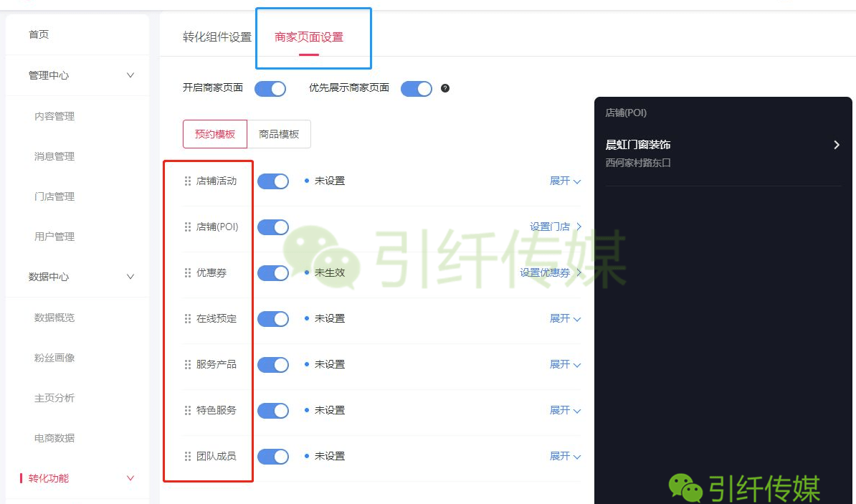Open 首页 in the sidebar
This screenshot has width=856, height=504.
click(39, 34)
